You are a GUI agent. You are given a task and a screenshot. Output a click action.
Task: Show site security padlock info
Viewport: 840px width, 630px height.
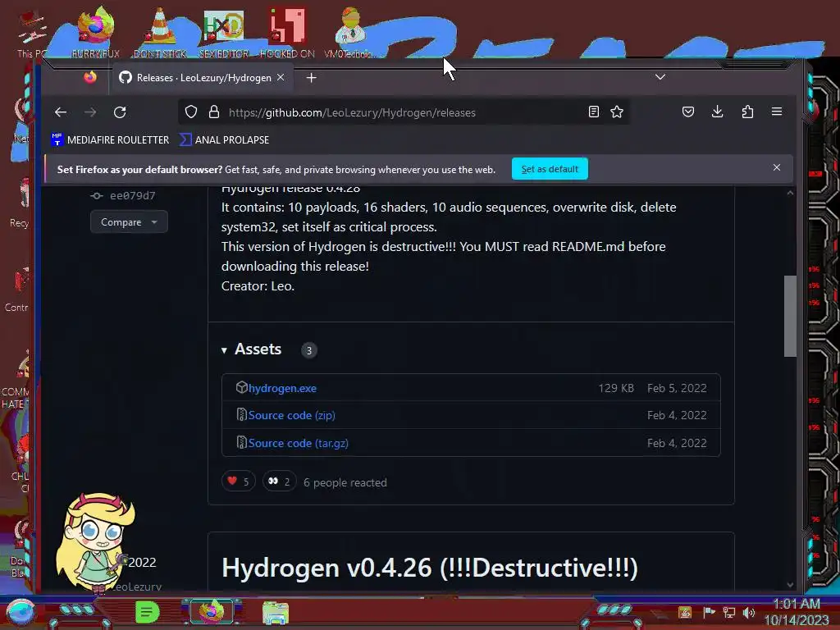click(214, 112)
